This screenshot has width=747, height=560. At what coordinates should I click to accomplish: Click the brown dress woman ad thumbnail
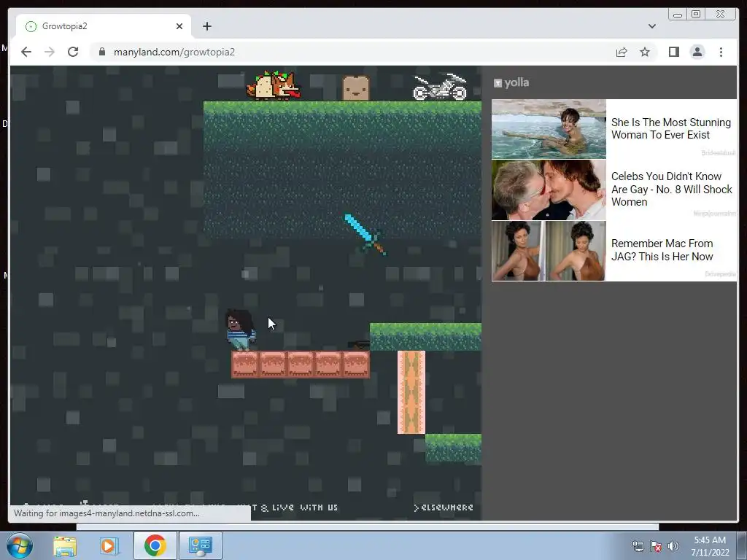click(549, 251)
